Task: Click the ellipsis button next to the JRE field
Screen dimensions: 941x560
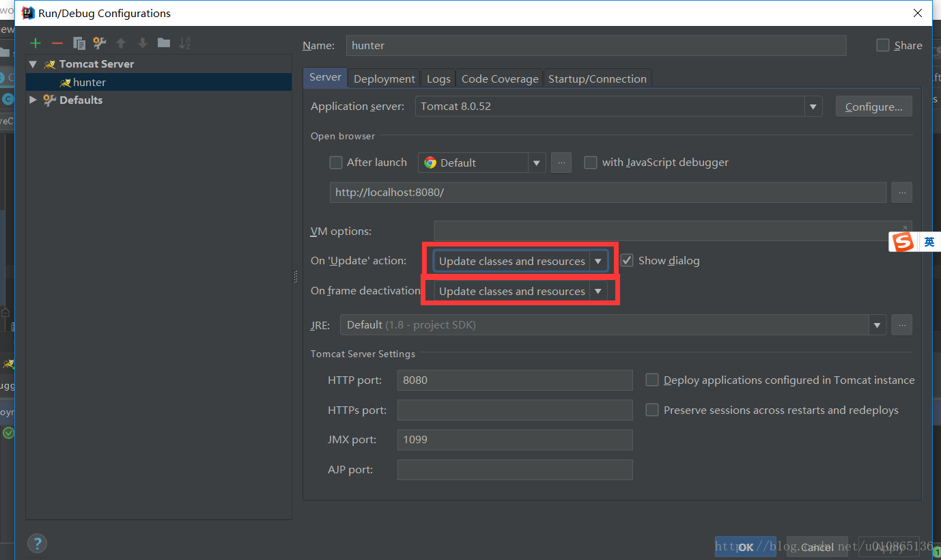Action: coord(901,325)
